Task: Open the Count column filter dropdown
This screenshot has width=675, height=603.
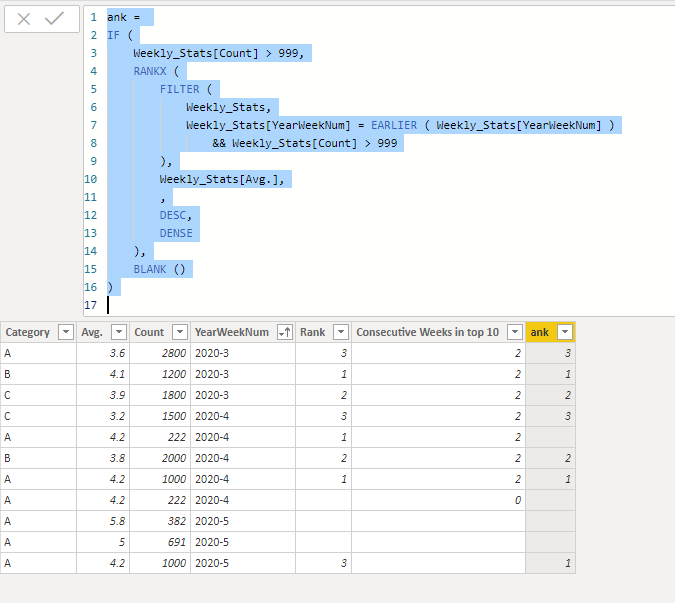Action: tap(180, 332)
